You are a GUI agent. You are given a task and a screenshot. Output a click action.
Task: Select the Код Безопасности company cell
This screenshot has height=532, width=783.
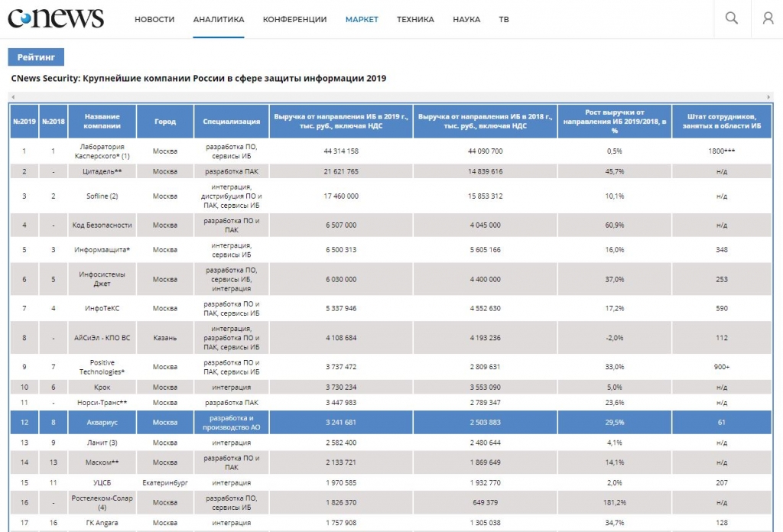pyautogui.click(x=102, y=225)
